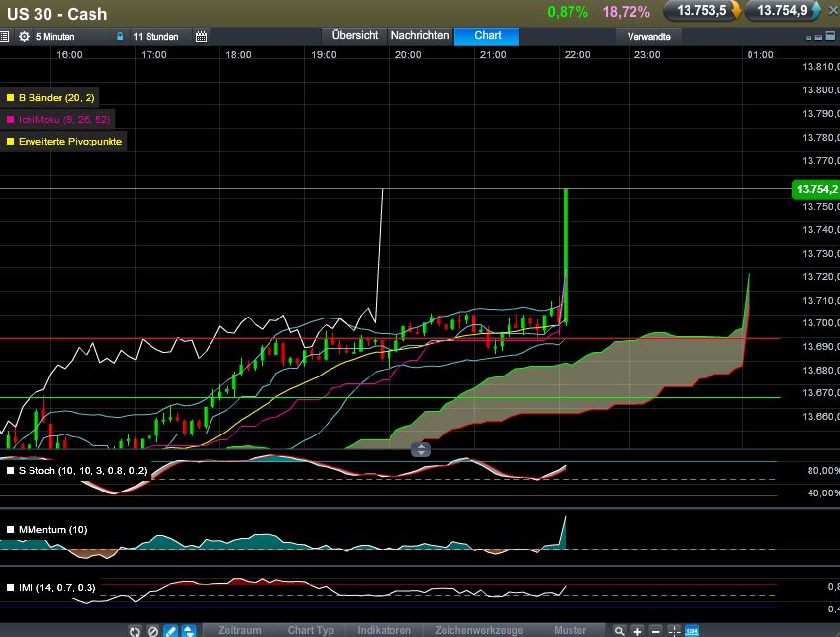Click the blue up-down arrows icon

pyautogui.click(x=189, y=631)
